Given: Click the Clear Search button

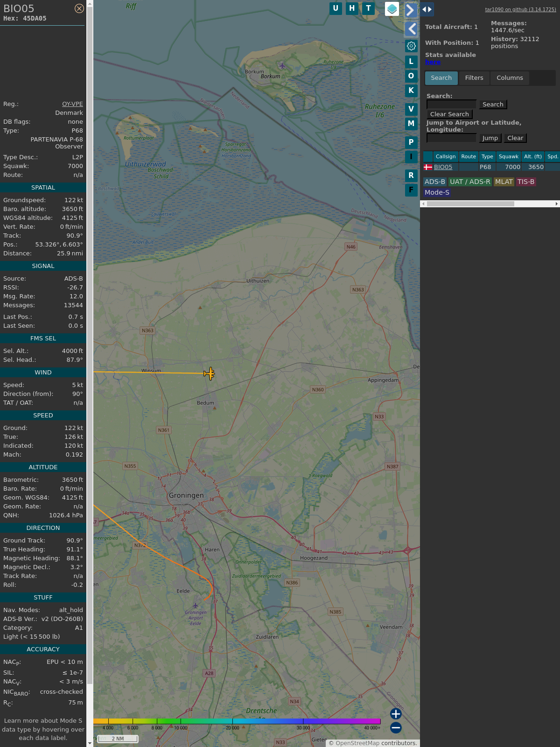Looking at the screenshot, I should click(449, 114).
